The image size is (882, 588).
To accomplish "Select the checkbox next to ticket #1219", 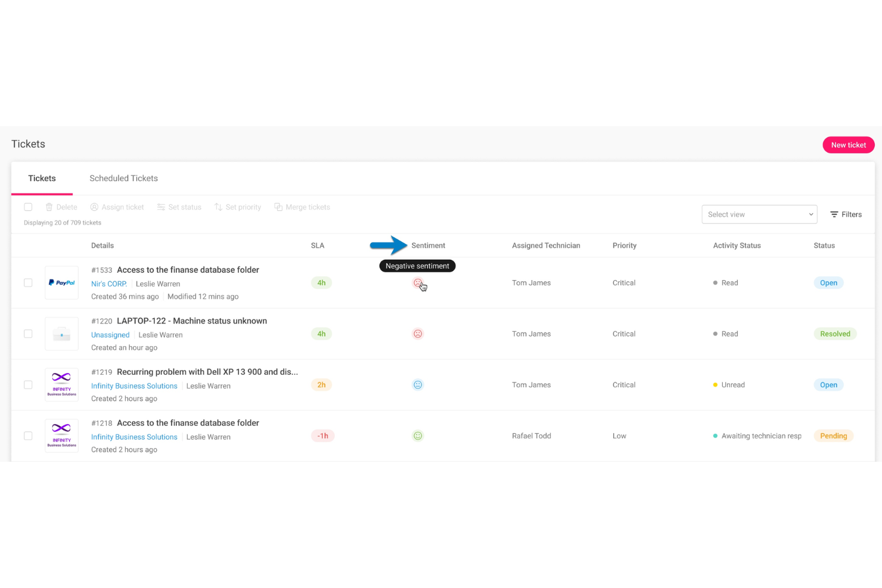I will (28, 384).
